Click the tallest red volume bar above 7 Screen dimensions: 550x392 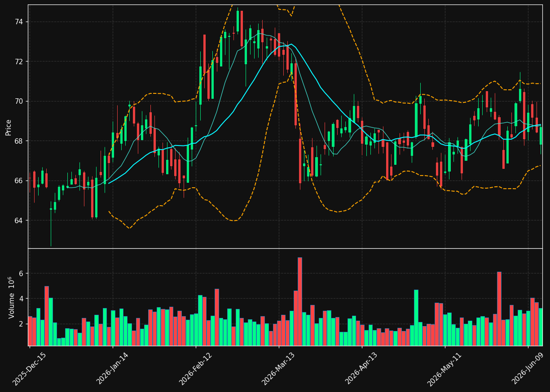tap(299, 301)
